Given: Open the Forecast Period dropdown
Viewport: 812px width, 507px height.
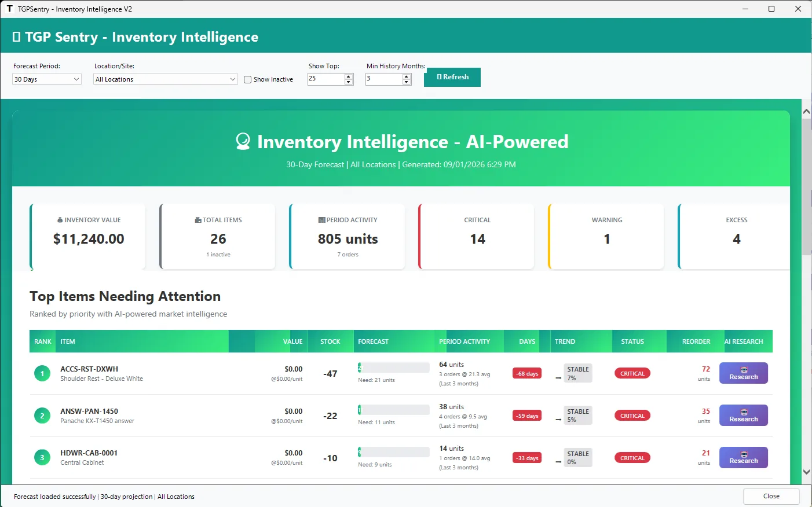Looking at the screenshot, I should 47,79.
